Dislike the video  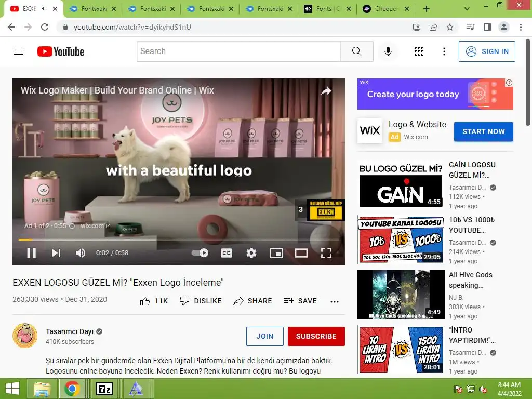(x=200, y=301)
